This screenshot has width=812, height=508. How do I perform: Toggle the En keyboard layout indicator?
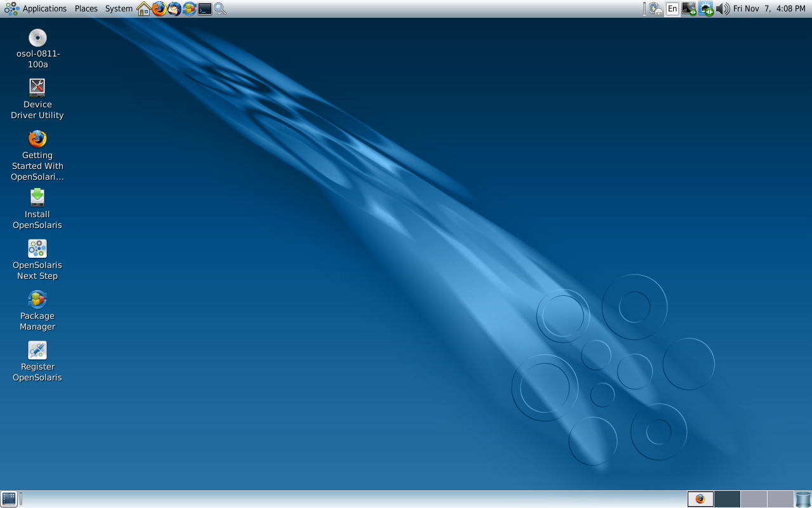click(x=672, y=8)
